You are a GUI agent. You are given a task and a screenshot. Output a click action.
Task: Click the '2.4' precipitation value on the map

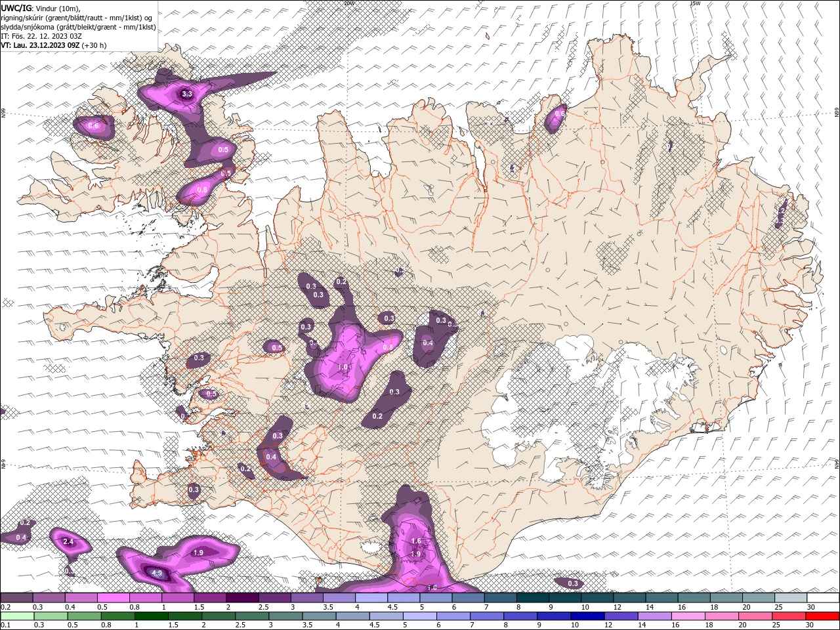pos(68,541)
